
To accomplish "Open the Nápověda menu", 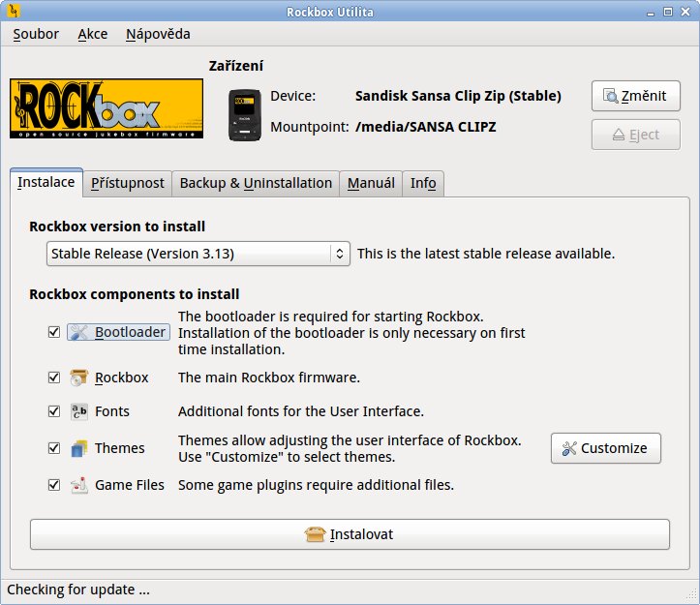I will [x=158, y=34].
